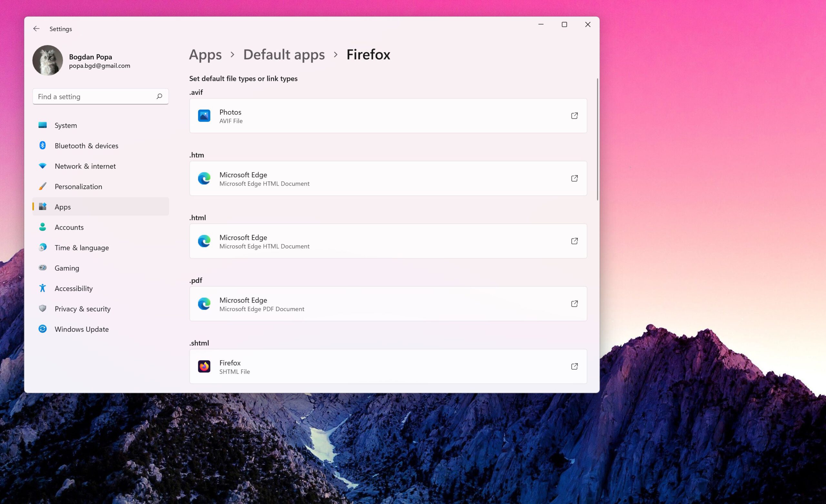This screenshot has width=826, height=504.
Task: Click 'Microsoft Edge PDF Document' text
Action: pyautogui.click(x=262, y=309)
